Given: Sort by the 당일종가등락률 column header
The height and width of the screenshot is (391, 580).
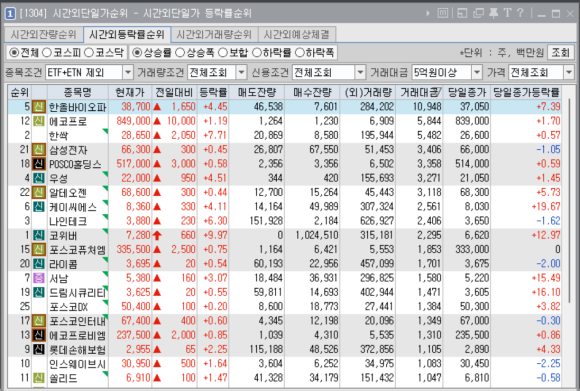Looking at the screenshot, I should [527, 92].
